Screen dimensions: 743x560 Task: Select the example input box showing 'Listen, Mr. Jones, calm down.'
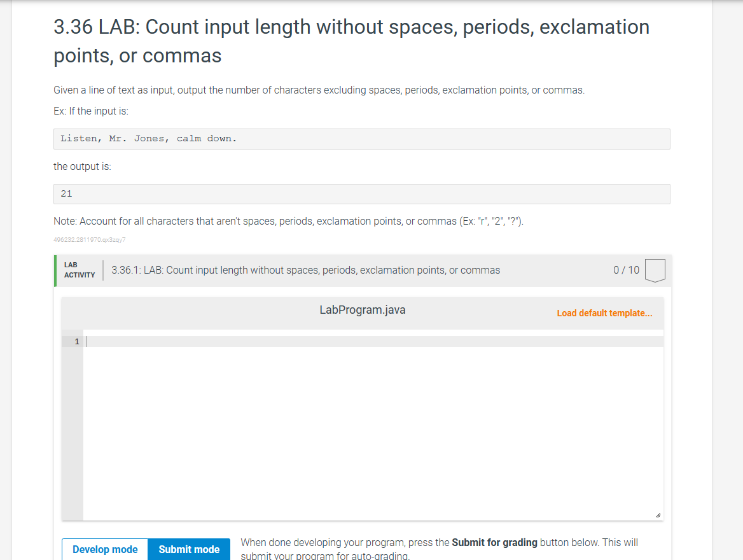click(x=361, y=139)
